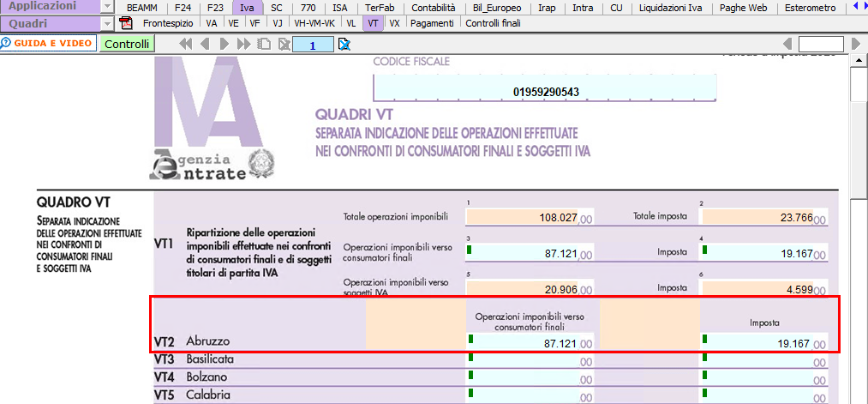Go to next module with right arrow

coord(224,45)
